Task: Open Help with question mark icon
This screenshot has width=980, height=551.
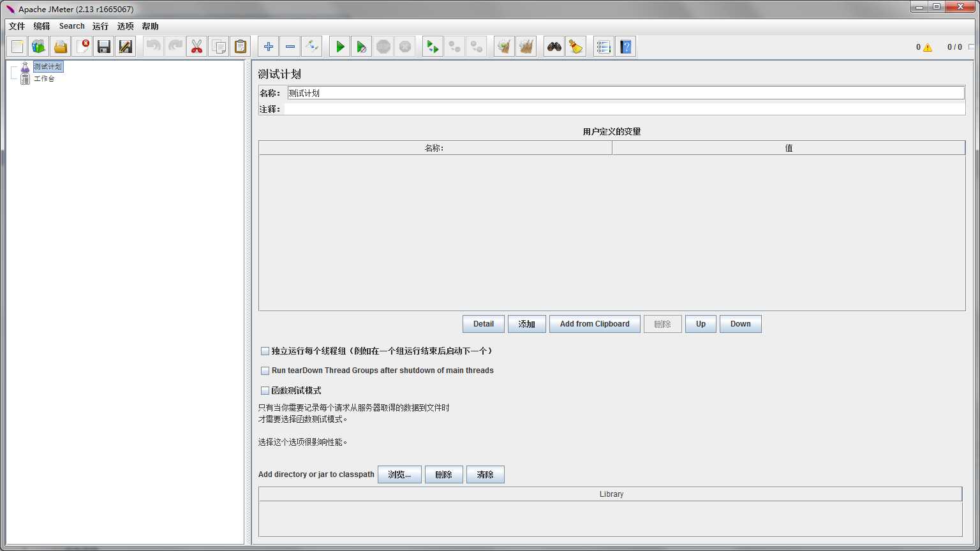Action: [x=626, y=47]
